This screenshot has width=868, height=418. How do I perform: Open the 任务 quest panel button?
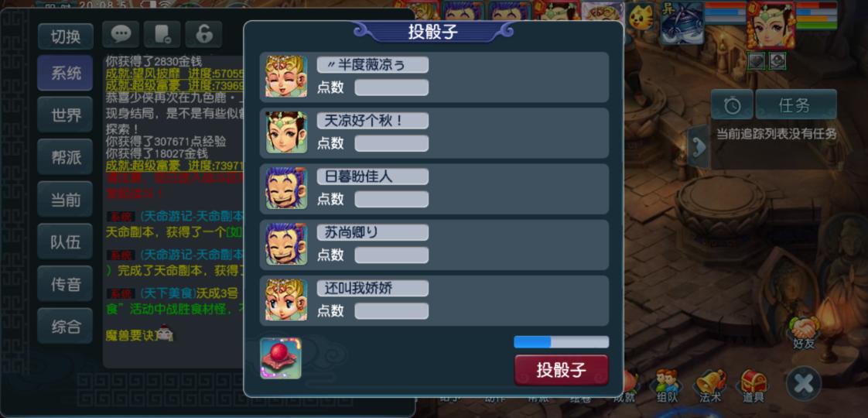coord(796,104)
